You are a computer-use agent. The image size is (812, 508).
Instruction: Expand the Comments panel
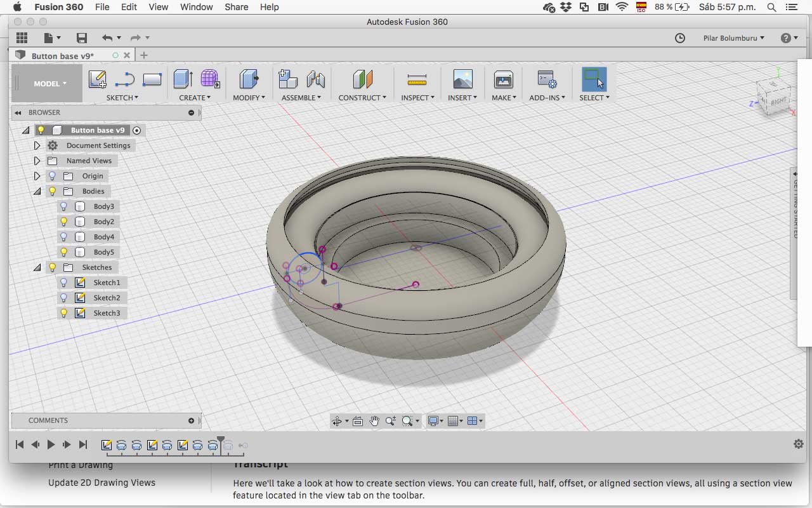pos(191,420)
